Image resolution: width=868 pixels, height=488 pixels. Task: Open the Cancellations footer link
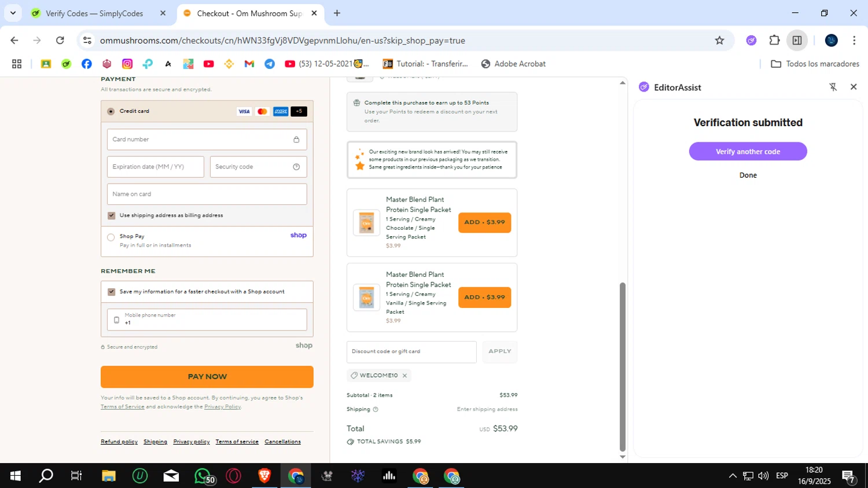click(x=282, y=442)
